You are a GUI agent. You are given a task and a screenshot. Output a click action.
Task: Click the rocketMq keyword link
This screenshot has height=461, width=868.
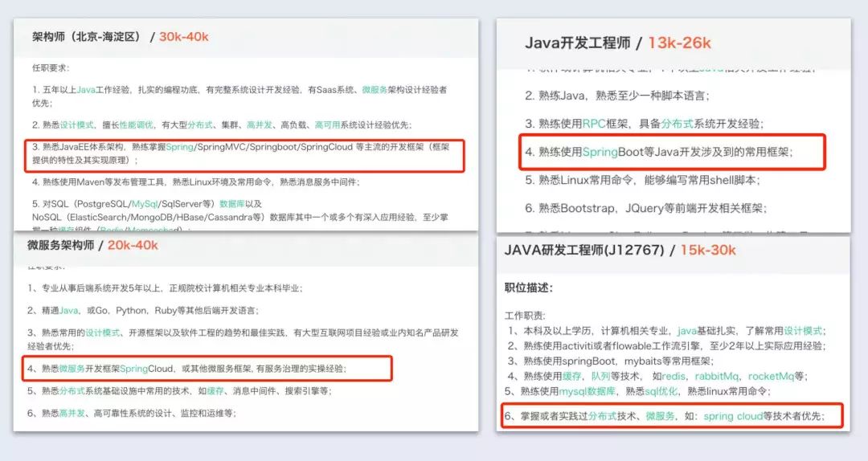(x=771, y=377)
